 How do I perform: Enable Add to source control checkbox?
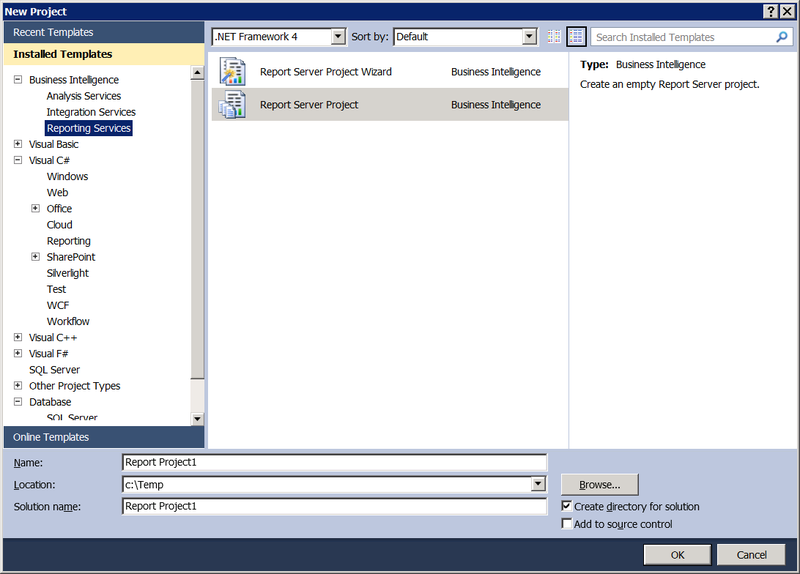(x=566, y=523)
